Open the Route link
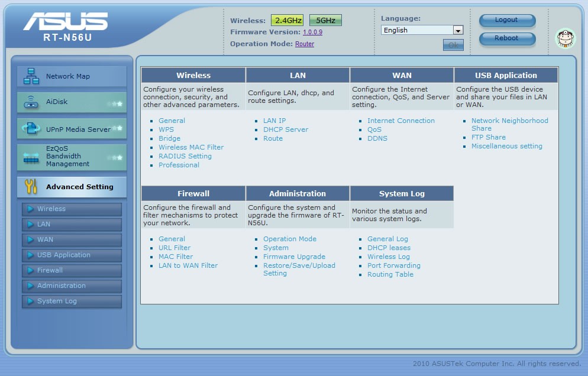This screenshot has width=588, height=376. pos(273,138)
